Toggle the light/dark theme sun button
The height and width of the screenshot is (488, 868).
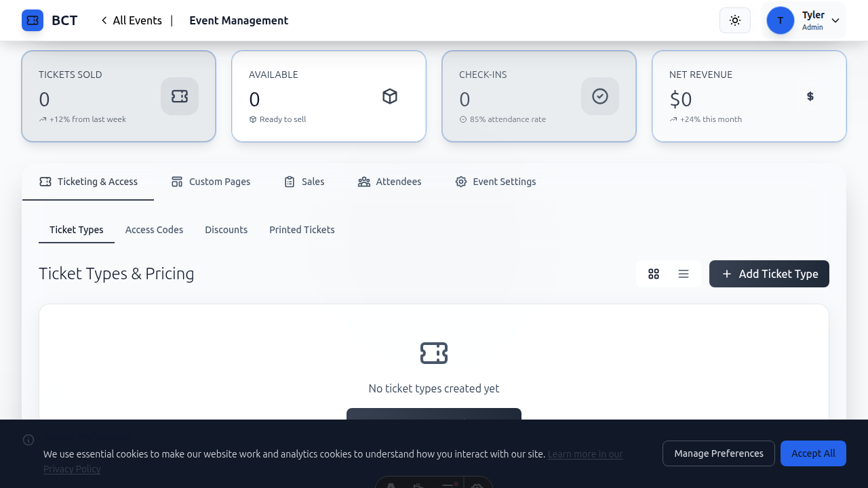click(x=734, y=20)
